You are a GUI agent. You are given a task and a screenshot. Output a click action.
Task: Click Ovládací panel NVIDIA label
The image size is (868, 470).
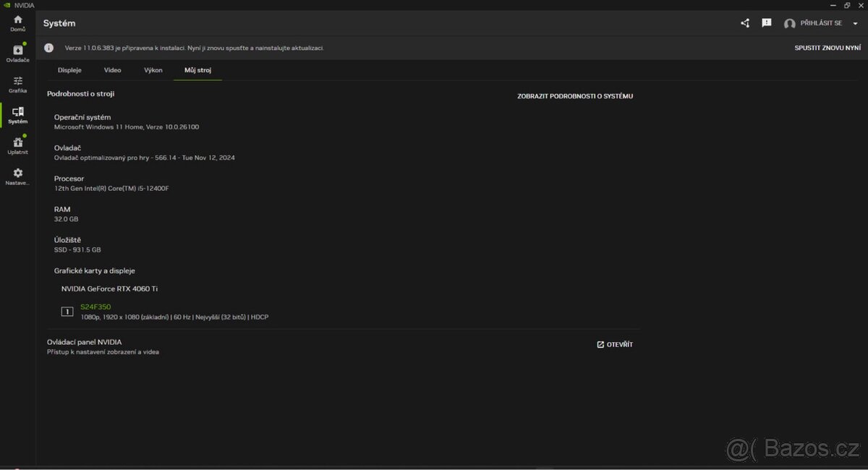click(85, 342)
